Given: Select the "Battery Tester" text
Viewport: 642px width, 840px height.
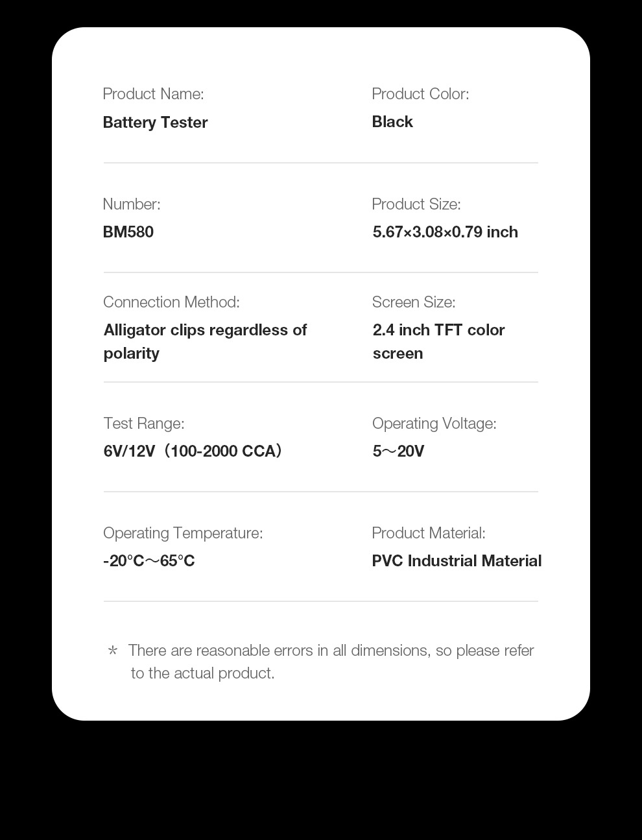Looking at the screenshot, I should click(x=155, y=123).
